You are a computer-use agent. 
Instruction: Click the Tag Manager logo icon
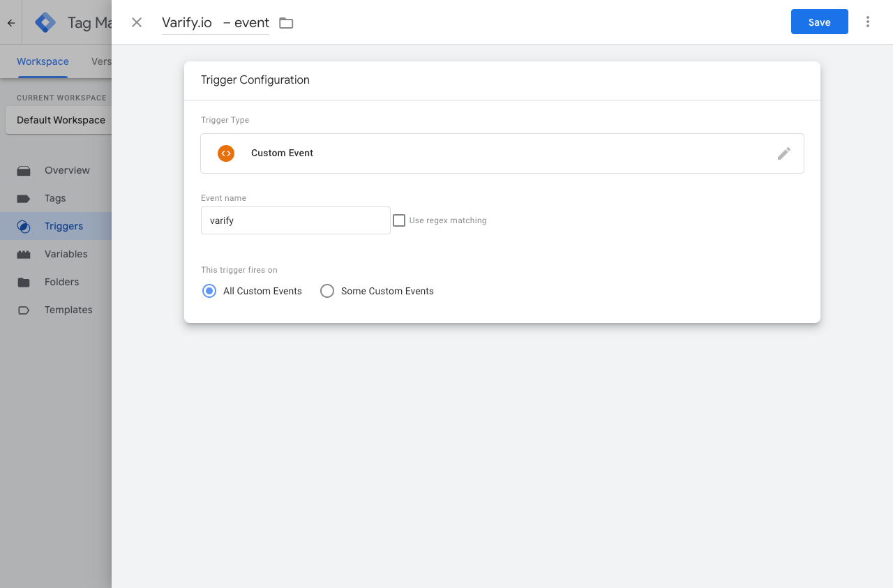point(45,22)
